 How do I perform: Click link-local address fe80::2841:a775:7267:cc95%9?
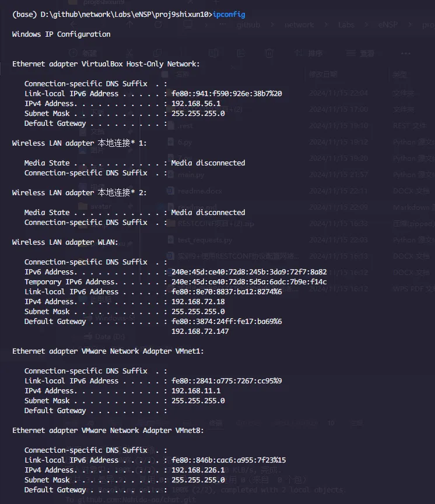coord(226,381)
